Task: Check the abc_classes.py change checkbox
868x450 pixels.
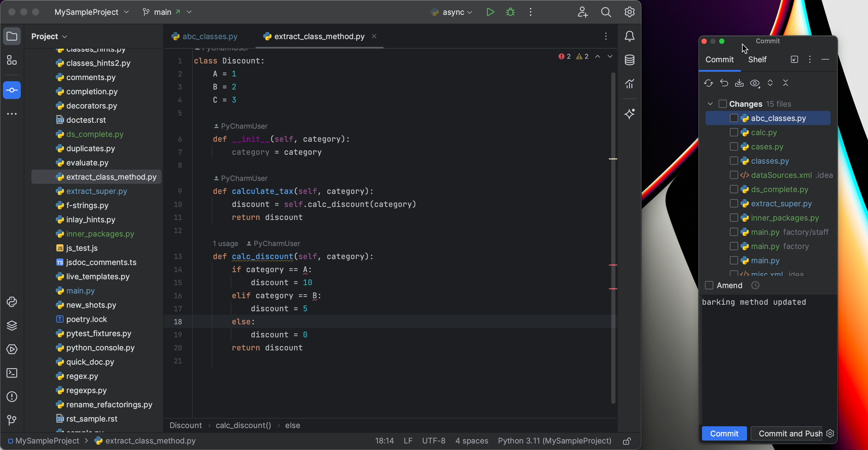Action: point(734,118)
